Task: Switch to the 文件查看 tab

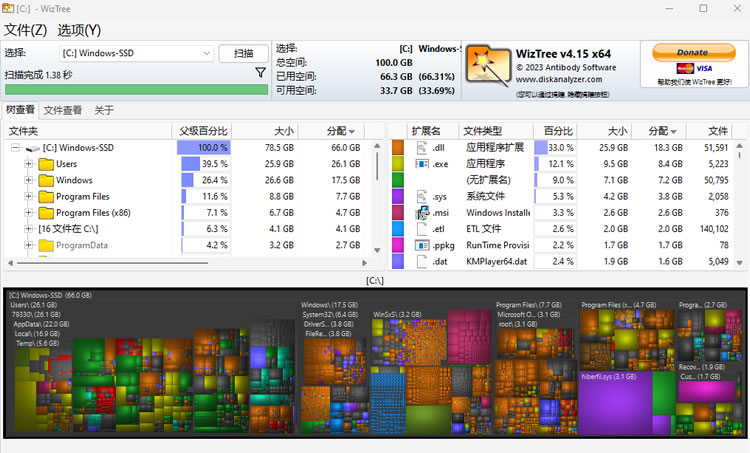Action: tap(63, 110)
